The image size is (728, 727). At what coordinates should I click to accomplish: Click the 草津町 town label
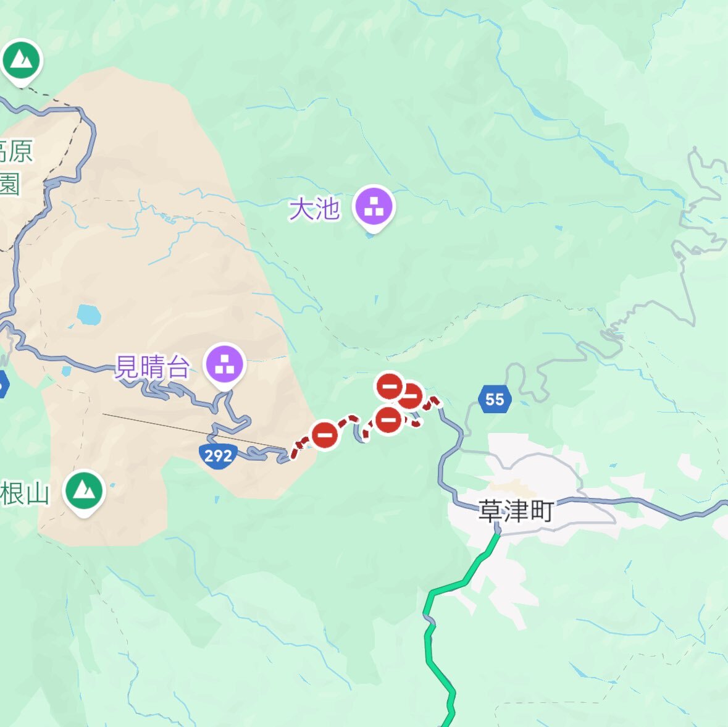516,511
